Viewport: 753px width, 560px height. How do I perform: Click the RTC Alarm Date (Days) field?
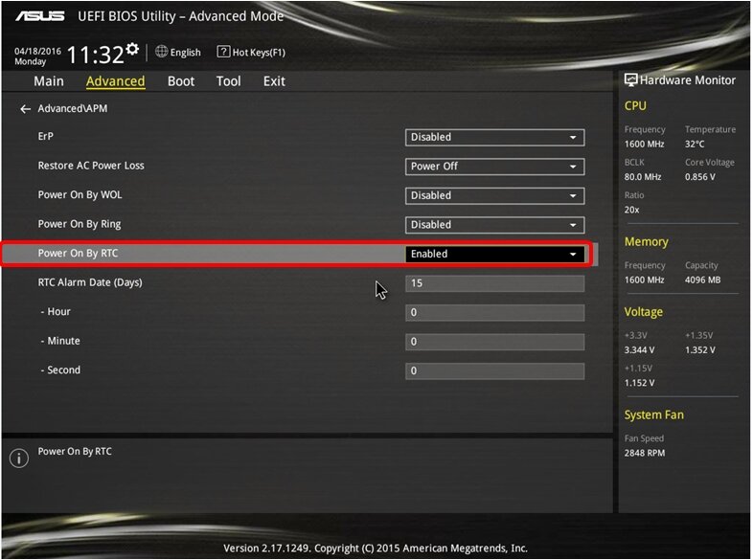[494, 283]
